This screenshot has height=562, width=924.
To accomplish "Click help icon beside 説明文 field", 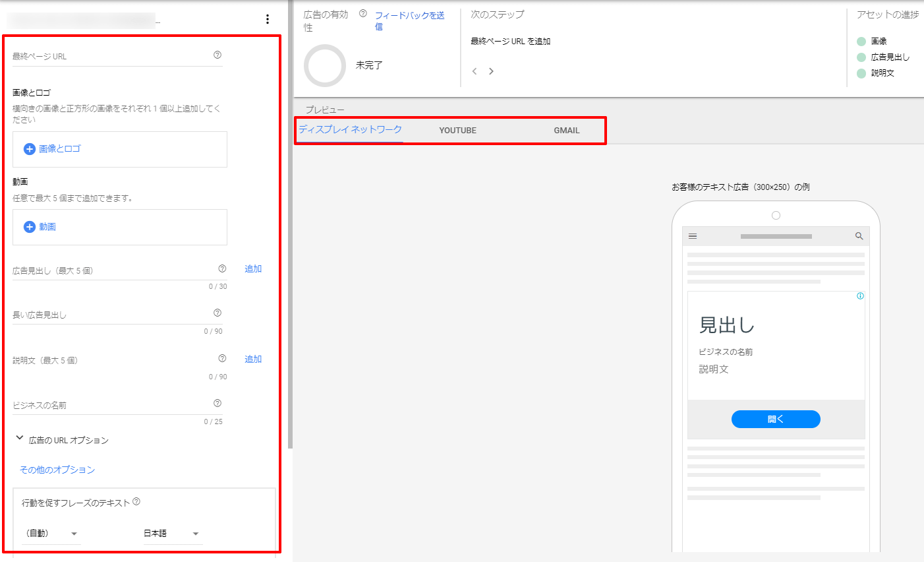I will point(222,359).
